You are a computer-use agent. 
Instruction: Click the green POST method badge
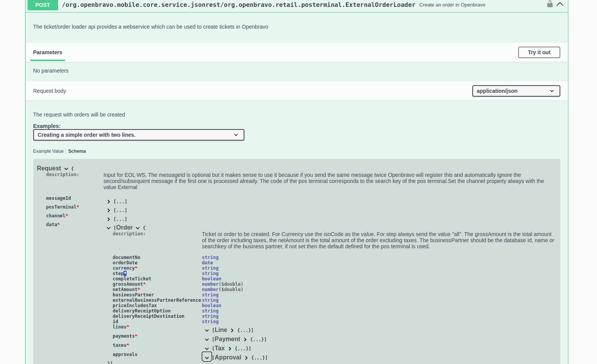[42, 5]
